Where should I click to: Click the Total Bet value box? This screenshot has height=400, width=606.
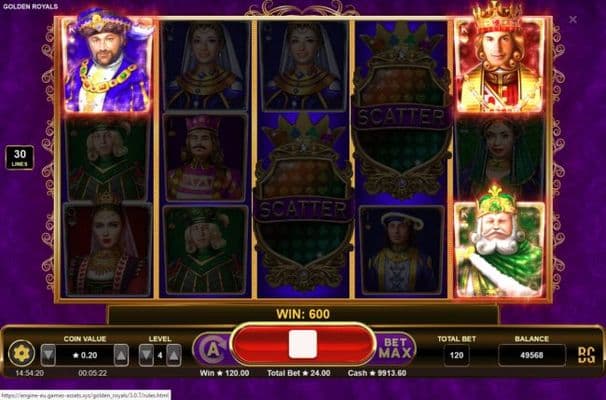point(456,355)
